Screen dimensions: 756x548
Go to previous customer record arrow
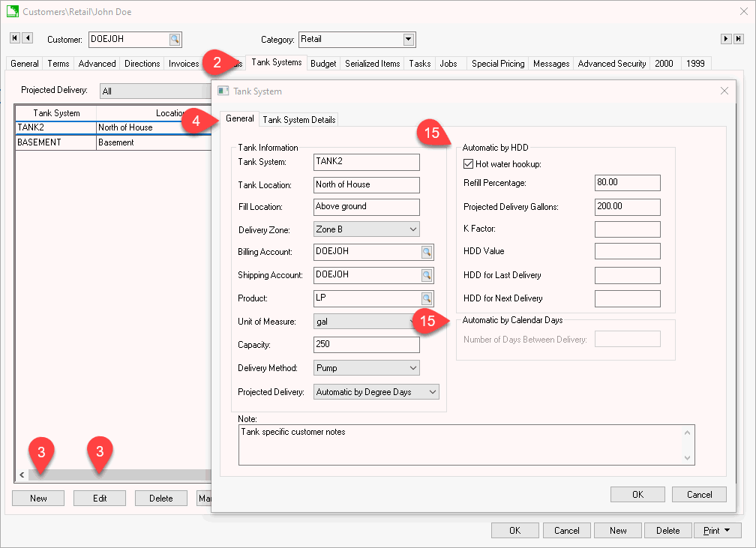pos(28,38)
